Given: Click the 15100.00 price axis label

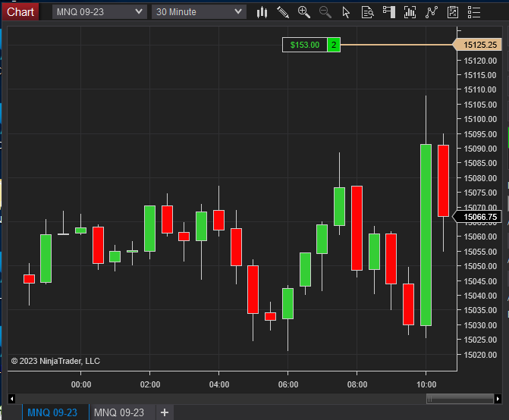Looking at the screenshot, I should click(480, 119).
